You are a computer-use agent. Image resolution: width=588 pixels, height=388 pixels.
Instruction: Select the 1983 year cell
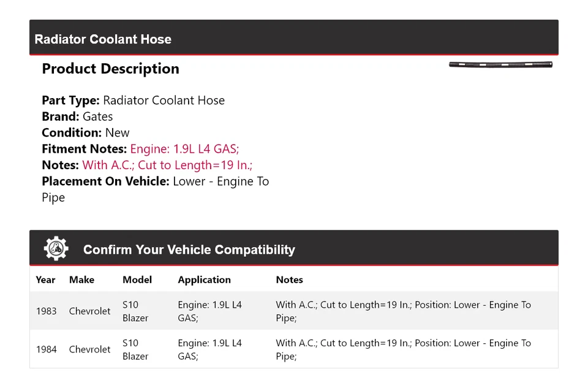pyautogui.click(x=47, y=311)
